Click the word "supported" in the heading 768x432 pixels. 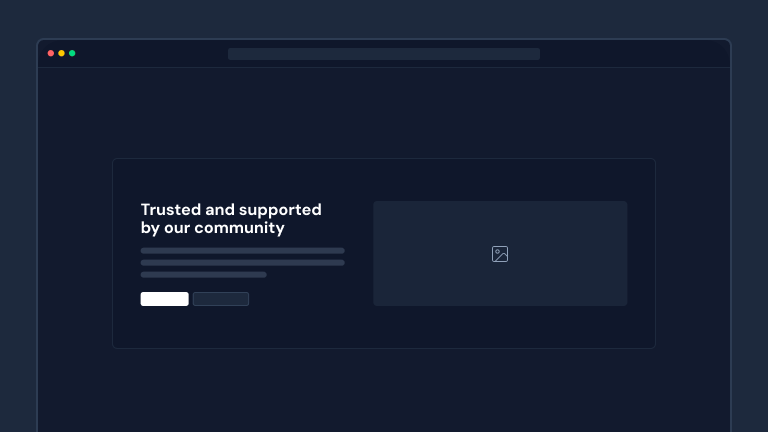coord(280,210)
